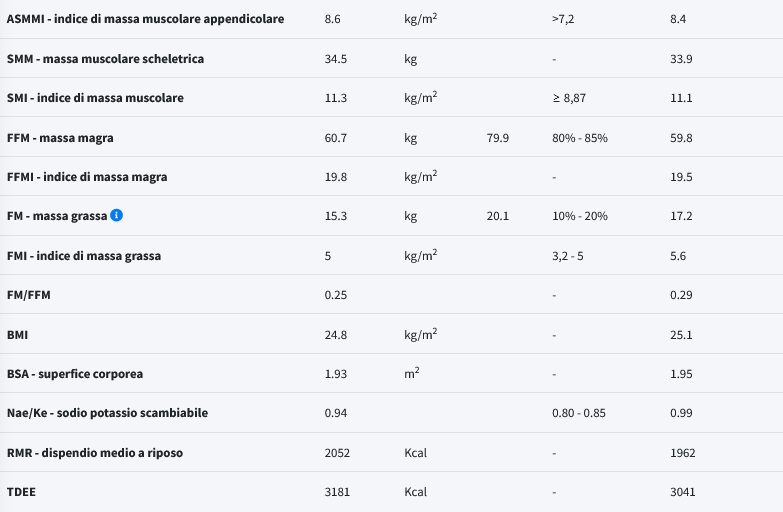The height and width of the screenshot is (512, 783).
Task: Click the FM massa grassa label text
Action: click(57, 216)
